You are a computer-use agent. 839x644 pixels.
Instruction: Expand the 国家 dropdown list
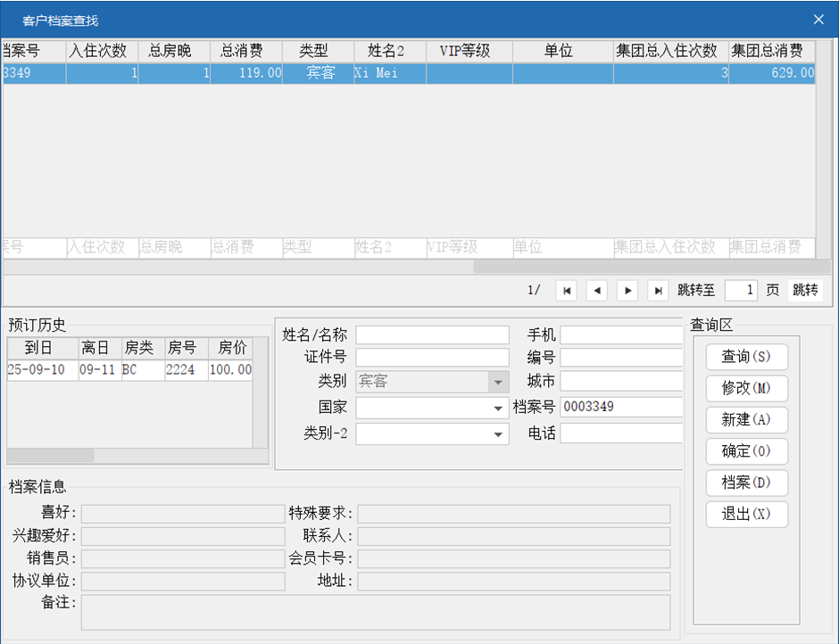[x=498, y=409]
